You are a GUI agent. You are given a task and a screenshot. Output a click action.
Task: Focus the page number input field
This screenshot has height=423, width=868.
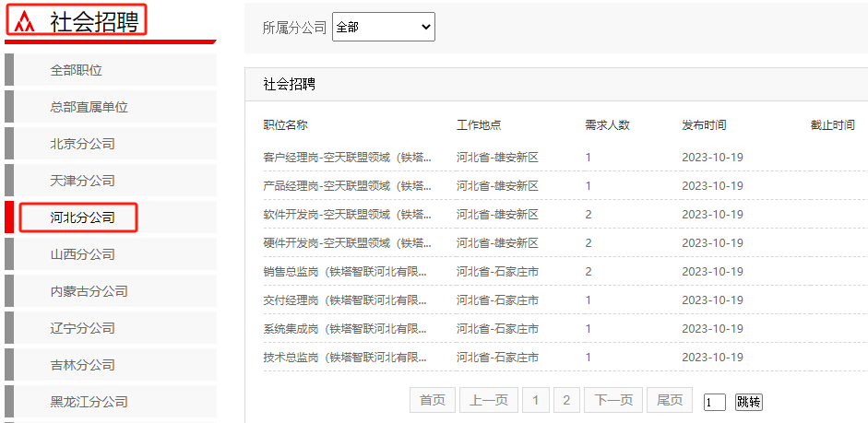tap(715, 402)
